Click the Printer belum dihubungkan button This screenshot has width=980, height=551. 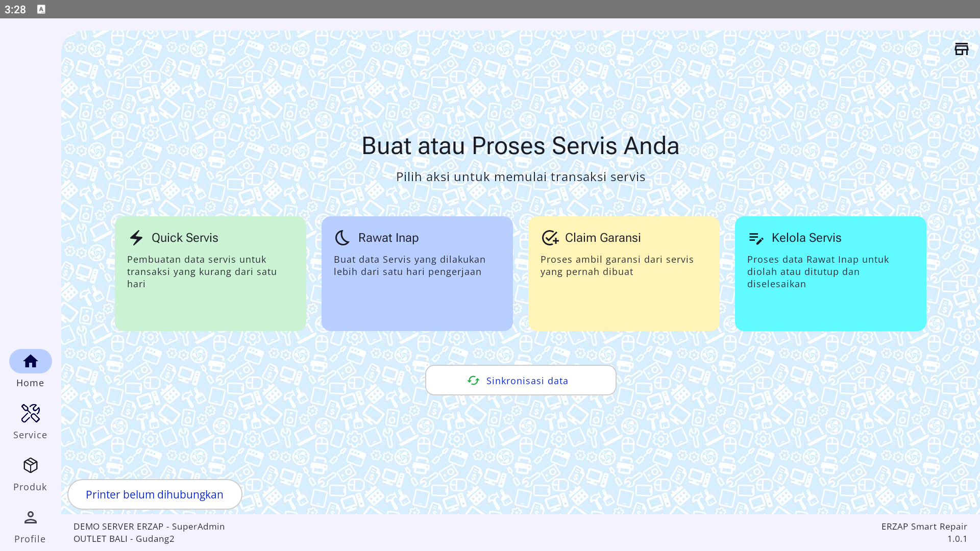(x=155, y=494)
